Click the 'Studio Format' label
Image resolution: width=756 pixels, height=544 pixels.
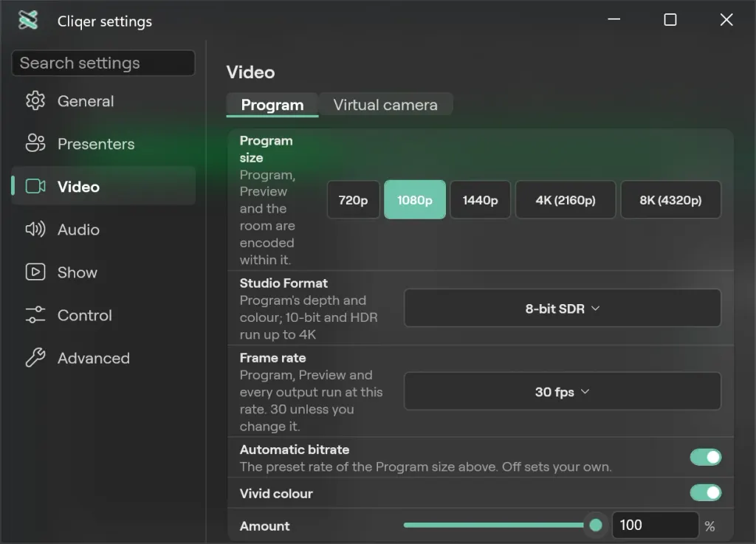(283, 283)
